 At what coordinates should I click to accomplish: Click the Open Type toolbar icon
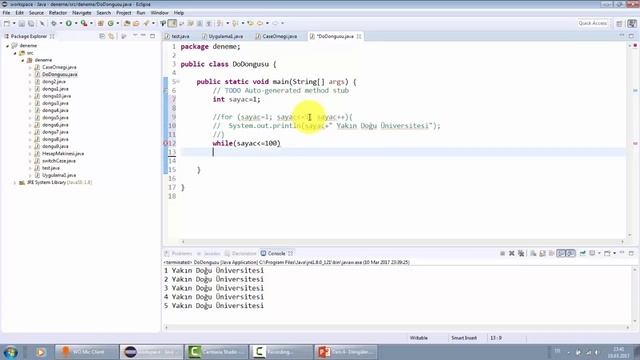tap(127, 23)
